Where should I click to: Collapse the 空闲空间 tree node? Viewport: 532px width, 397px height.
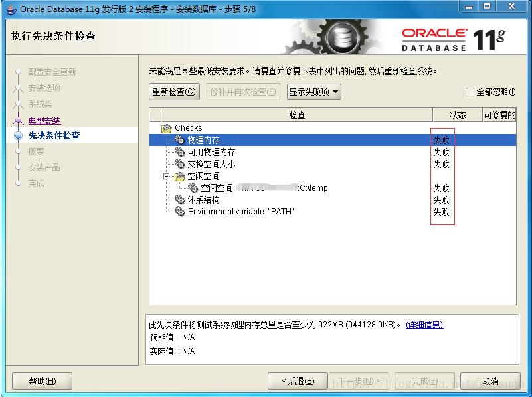click(166, 176)
